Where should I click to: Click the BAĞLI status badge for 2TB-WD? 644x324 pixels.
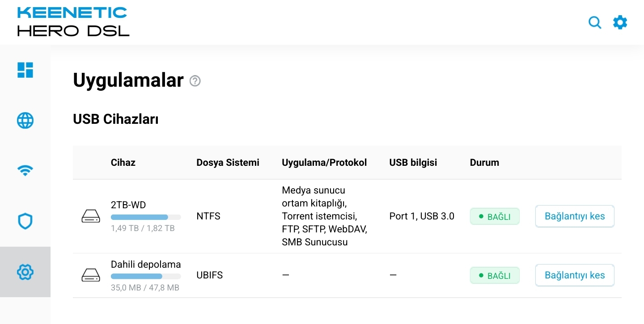(x=495, y=216)
